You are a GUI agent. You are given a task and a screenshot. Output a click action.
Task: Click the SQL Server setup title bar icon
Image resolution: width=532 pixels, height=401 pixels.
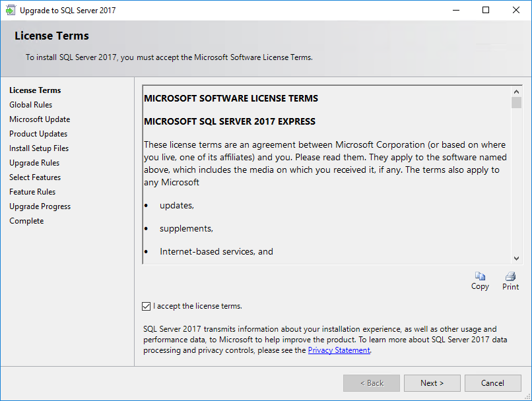[11, 11]
